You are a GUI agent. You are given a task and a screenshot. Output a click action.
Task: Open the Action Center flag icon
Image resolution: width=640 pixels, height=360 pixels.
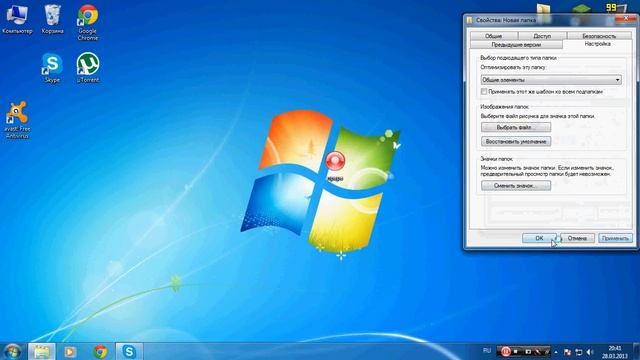pyautogui.click(x=567, y=351)
